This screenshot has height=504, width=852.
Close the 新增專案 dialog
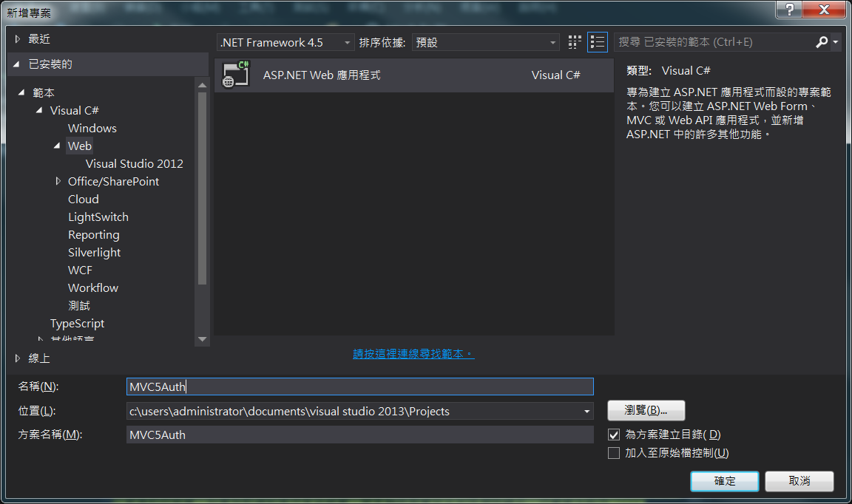pos(825,9)
